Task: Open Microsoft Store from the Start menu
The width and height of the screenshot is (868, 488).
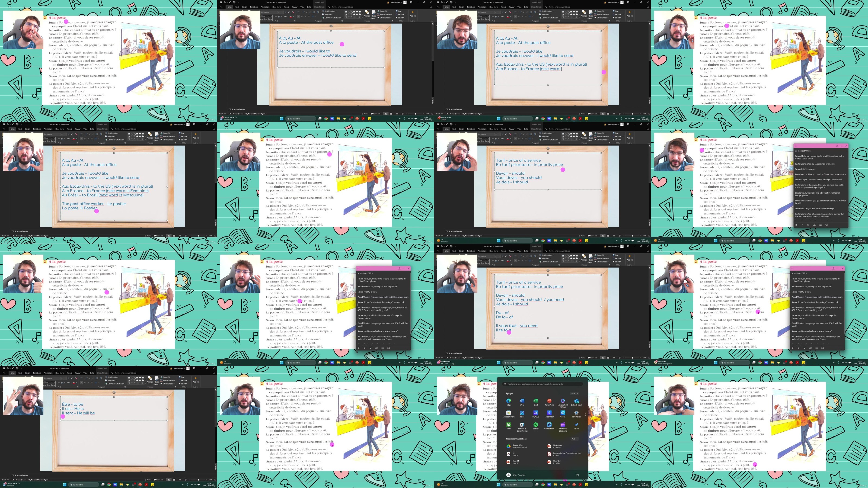Action: 509,414
